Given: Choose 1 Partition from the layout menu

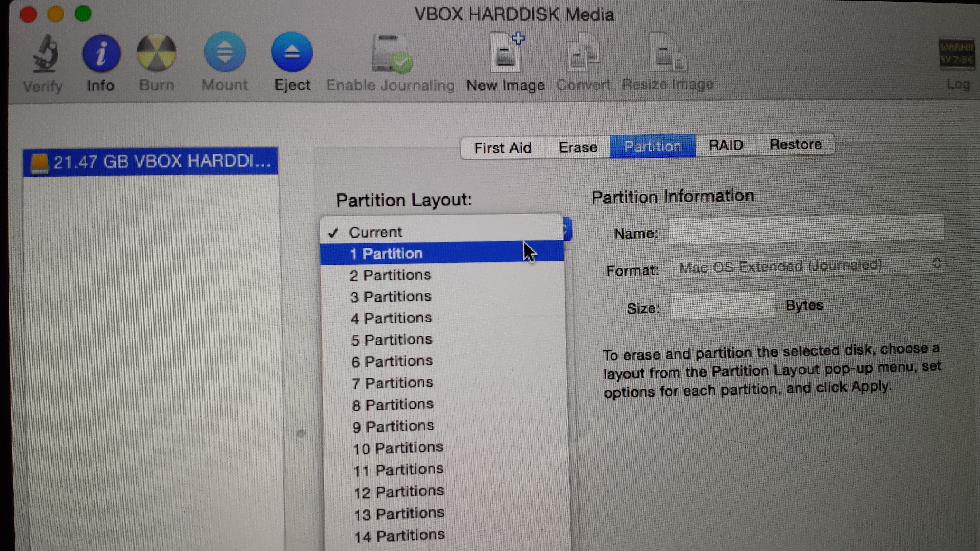Looking at the screenshot, I should (386, 253).
